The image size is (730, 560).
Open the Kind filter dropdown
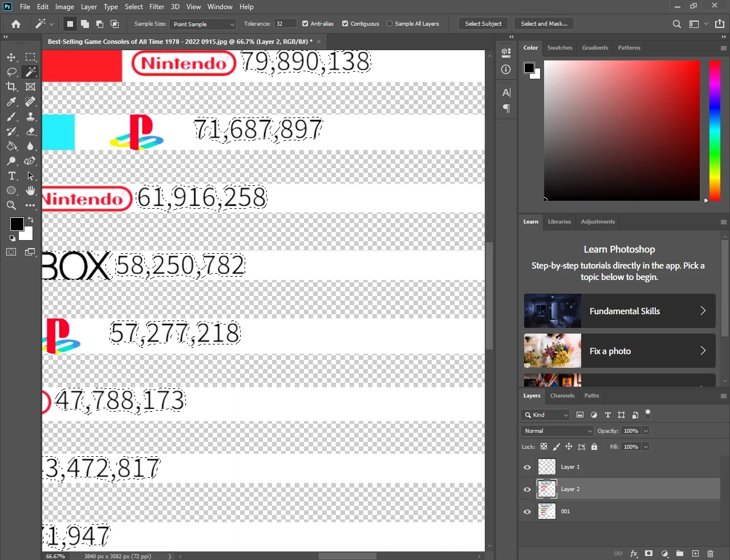click(x=545, y=415)
